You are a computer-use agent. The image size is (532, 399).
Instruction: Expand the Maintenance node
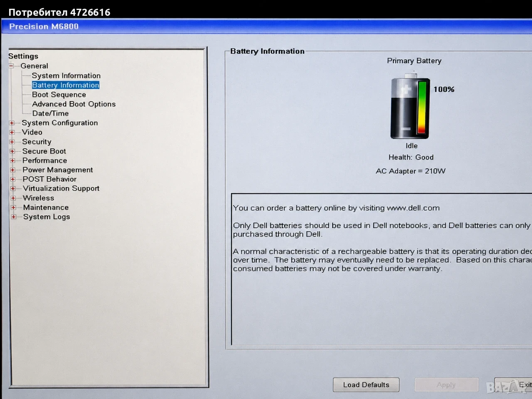click(13, 207)
